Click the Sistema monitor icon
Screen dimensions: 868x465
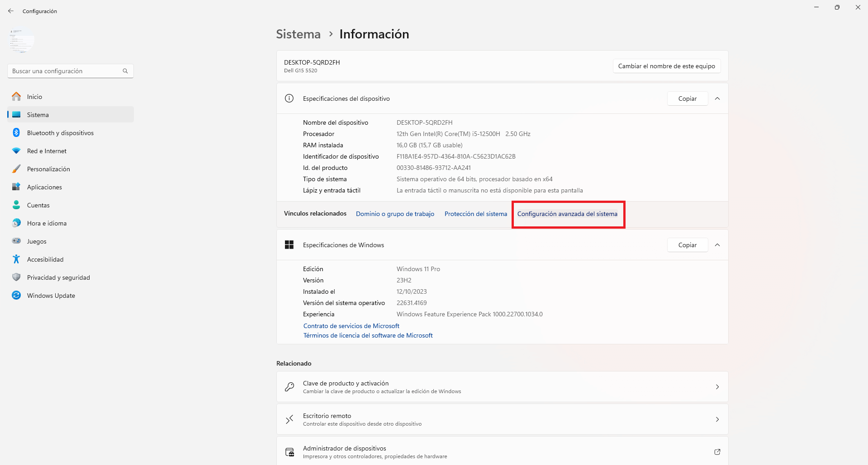point(16,114)
